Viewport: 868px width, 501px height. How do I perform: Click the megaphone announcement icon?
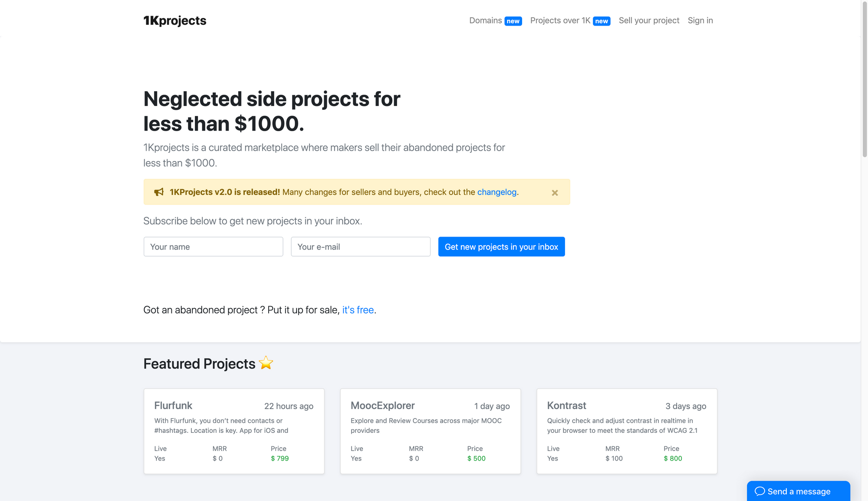click(x=159, y=192)
